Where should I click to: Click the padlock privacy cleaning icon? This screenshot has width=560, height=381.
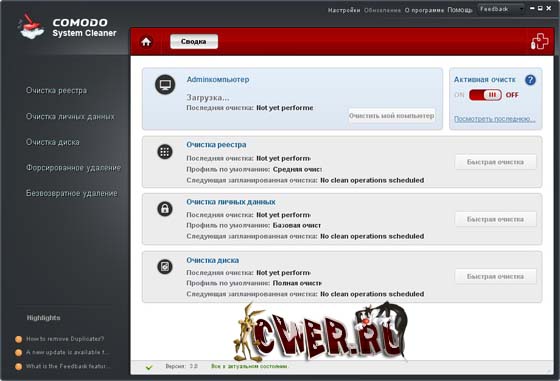point(165,209)
